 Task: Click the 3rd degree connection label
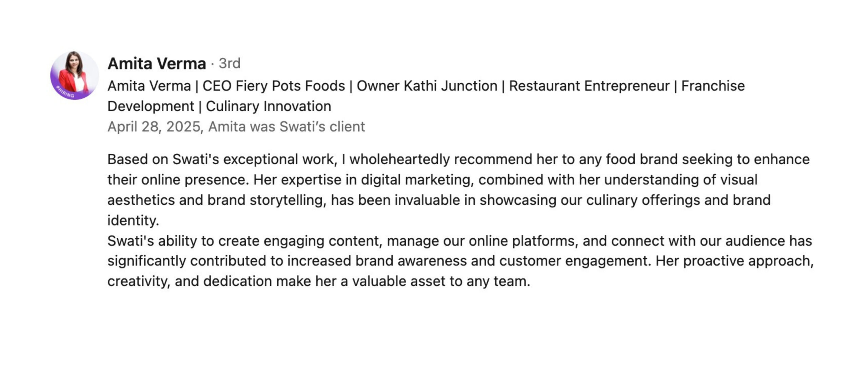tap(230, 63)
